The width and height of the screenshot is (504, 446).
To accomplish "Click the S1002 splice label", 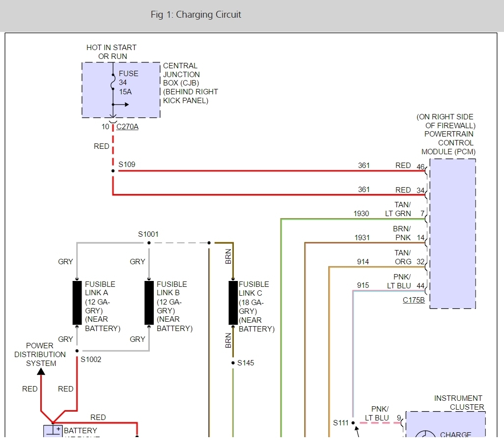I will (x=91, y=359).
